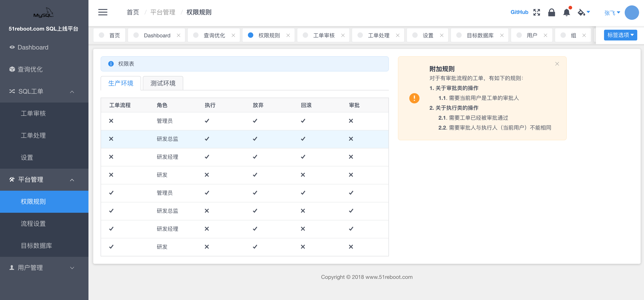644x300 pixels.
Task: Click the Copyright 51reboot.com footer text
Action: [x=367, y=277]
